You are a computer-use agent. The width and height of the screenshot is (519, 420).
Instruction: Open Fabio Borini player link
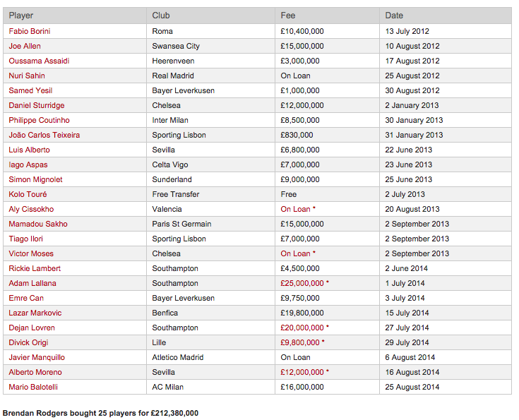point(30,31)
